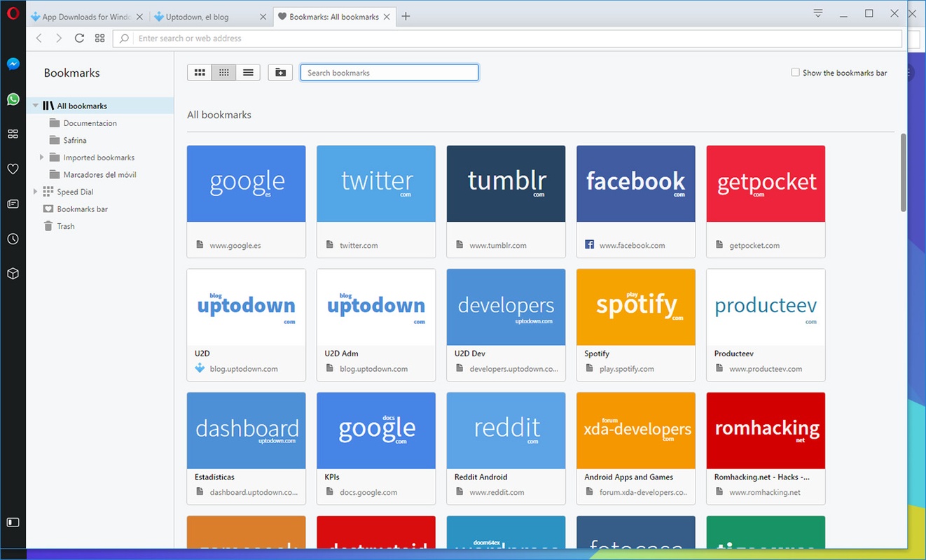This screenshot has width=926, height=560.
Task: Create a new bookmark folder
Action: coord(280,72)
